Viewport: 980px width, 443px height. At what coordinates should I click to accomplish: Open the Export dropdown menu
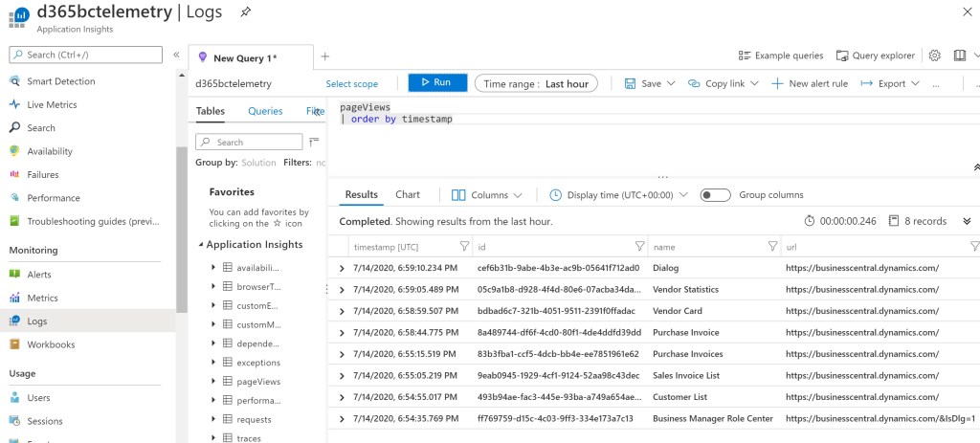(890, 83)
